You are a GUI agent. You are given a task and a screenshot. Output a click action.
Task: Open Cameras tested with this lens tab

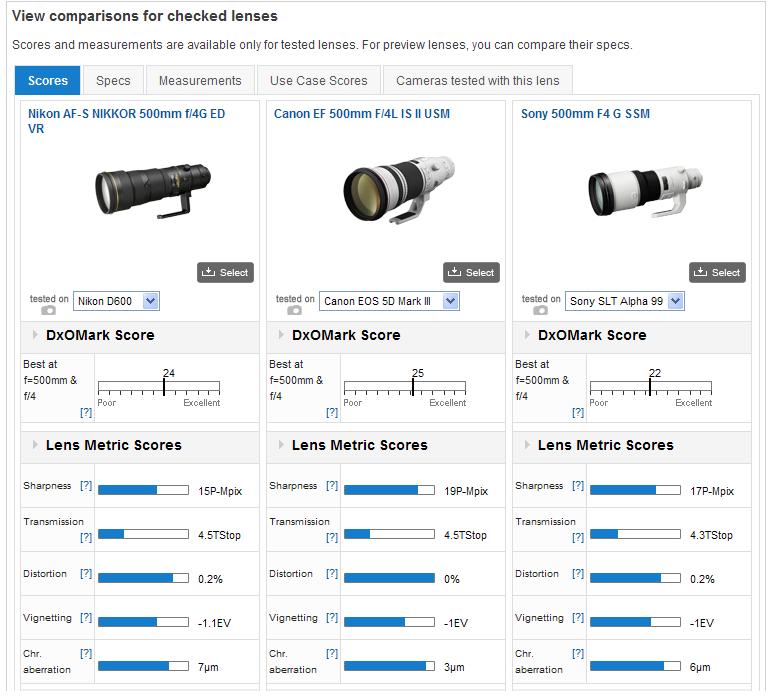pyautogui.click(x=478, y=80)
